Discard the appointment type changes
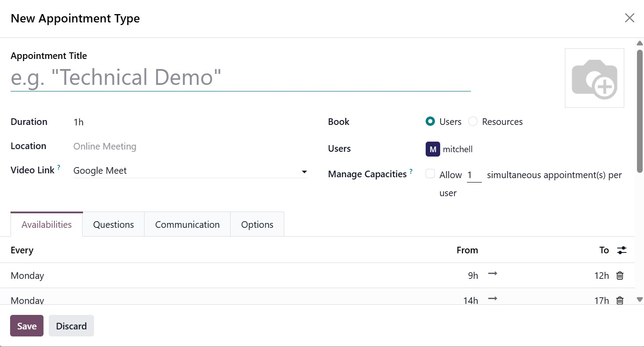The height and width of the screenshot is (347, 644). (71, 326)
